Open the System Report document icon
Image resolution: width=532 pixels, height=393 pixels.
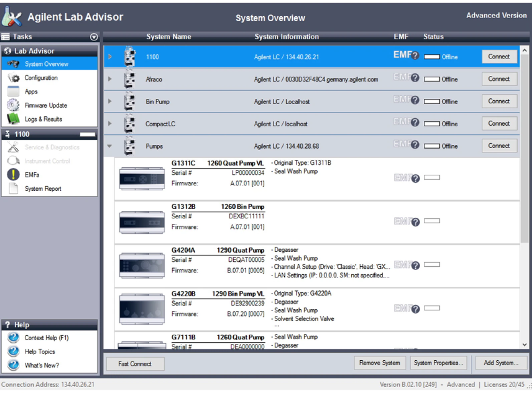pos(13,189)
